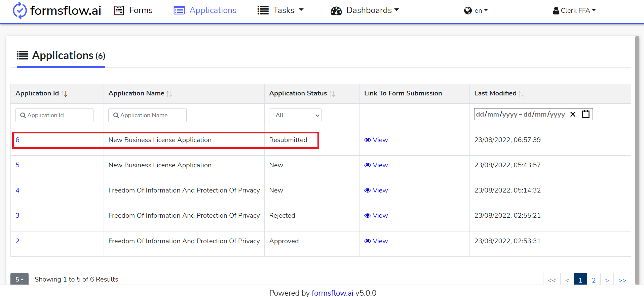Viewport: 644px width, 297px height.
Task: Sort by Last Modified column arrows
Action: (522, 94)
